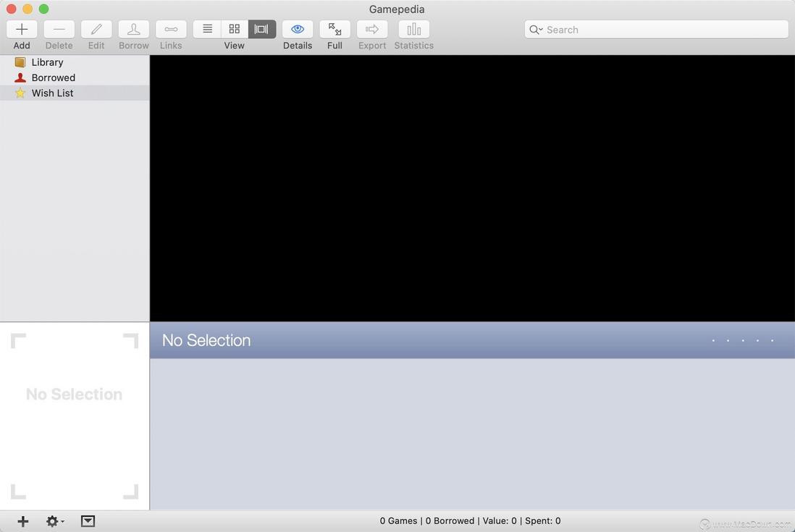Switch to grid view
The width and height of the screenshot is (795, 532).
pyautogui.click(x=235, y=30)
